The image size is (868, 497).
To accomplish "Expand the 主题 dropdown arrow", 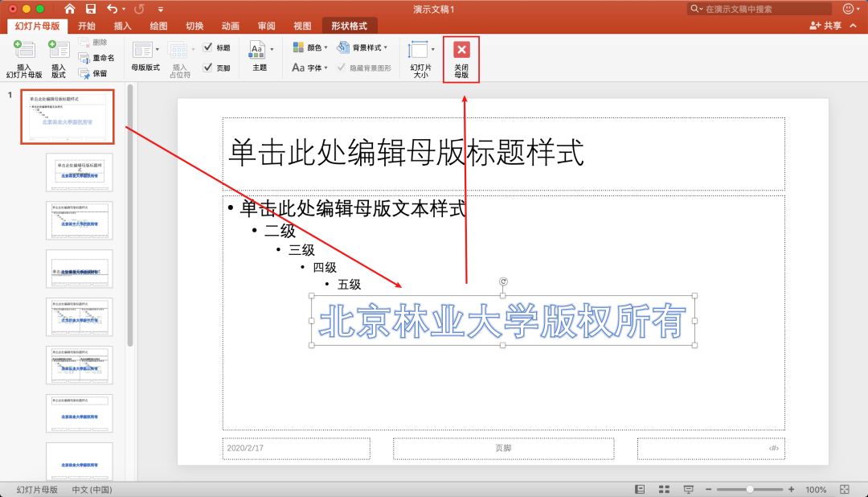I will click(x=272, y=49).
